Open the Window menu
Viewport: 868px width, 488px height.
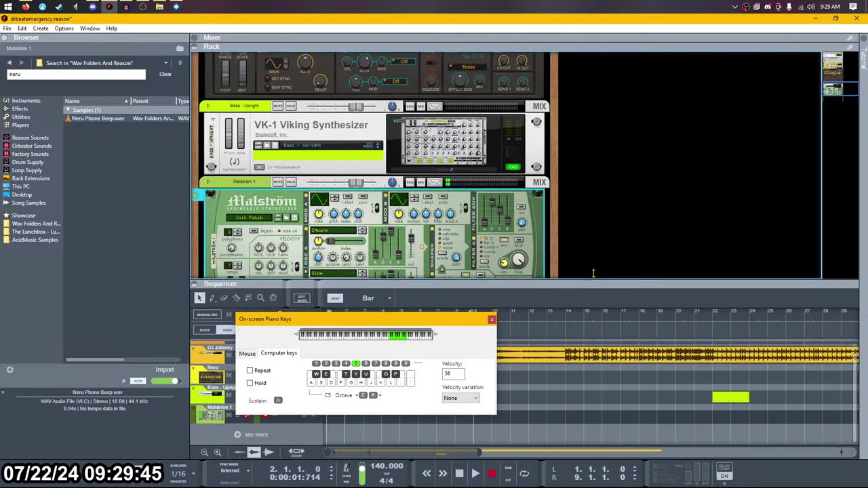click(x=90, y=28)
